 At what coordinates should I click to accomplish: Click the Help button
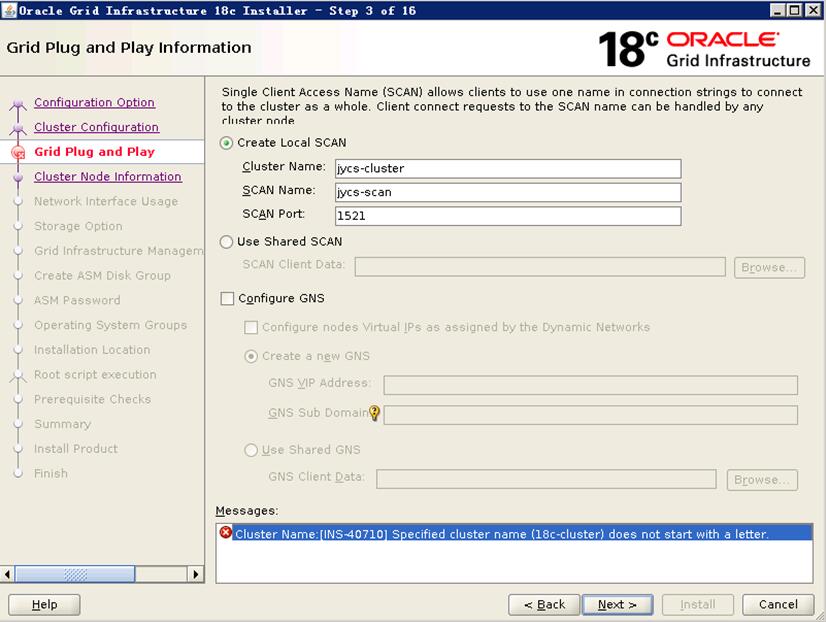pyautogui.click(x=44, y=605)
